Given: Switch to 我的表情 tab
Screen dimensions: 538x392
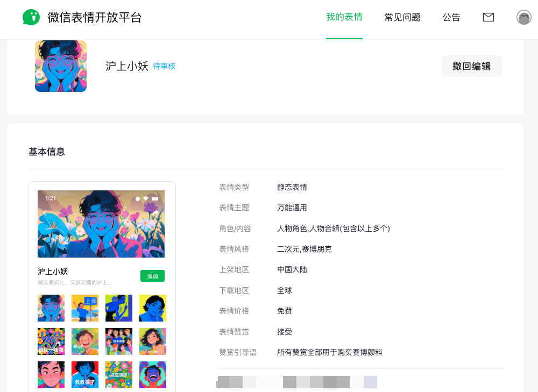Looking at the screenshot, I should pyautogui.click(x=344, y=17).
